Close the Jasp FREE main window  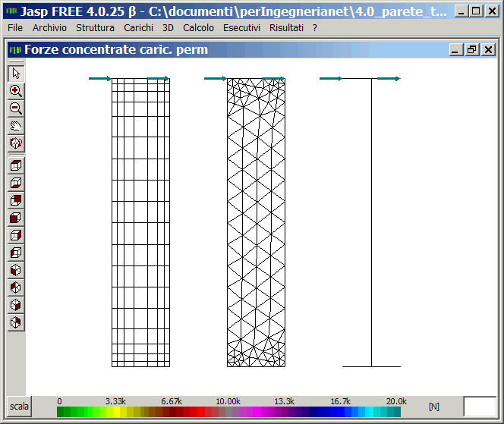pyautogui.click(x=492, y=11)
